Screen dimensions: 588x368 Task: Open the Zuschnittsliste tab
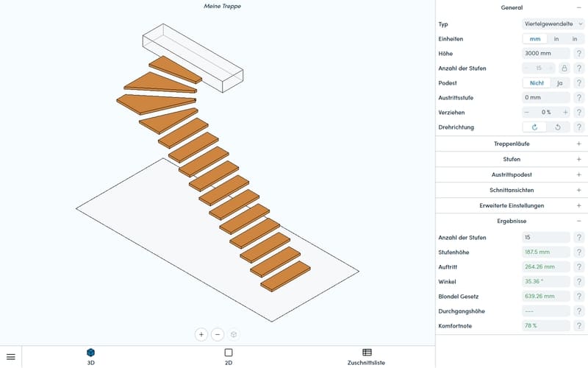pos(366,357)
